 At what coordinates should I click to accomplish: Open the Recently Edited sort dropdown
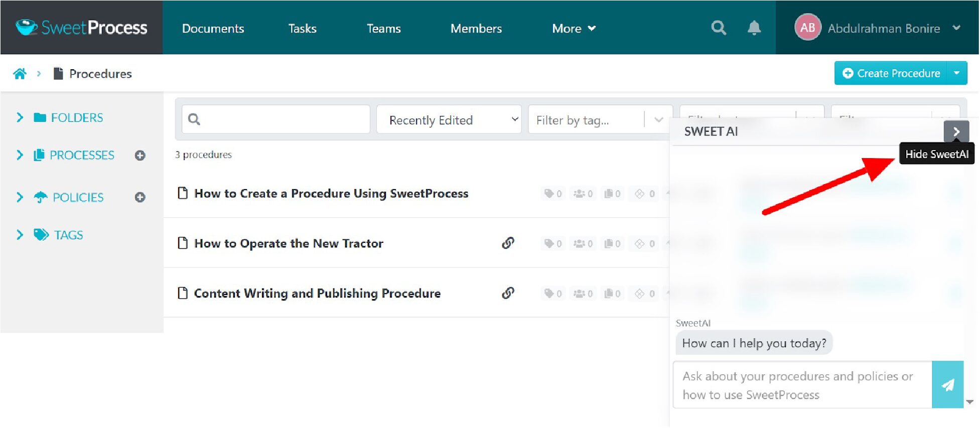click(449, 119)
